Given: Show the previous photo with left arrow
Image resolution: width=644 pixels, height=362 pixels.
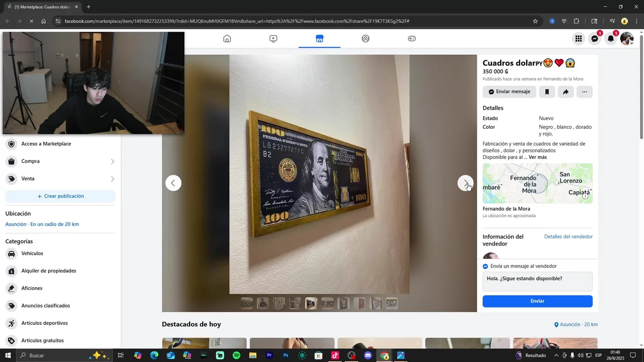Looking at the screenshot, I should [173, 183].
